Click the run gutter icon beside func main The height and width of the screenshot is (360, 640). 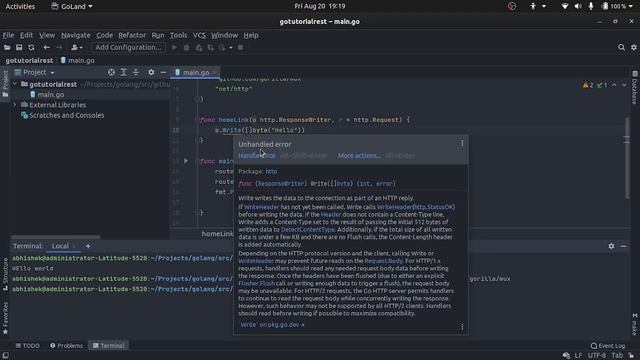click(186, 161)
